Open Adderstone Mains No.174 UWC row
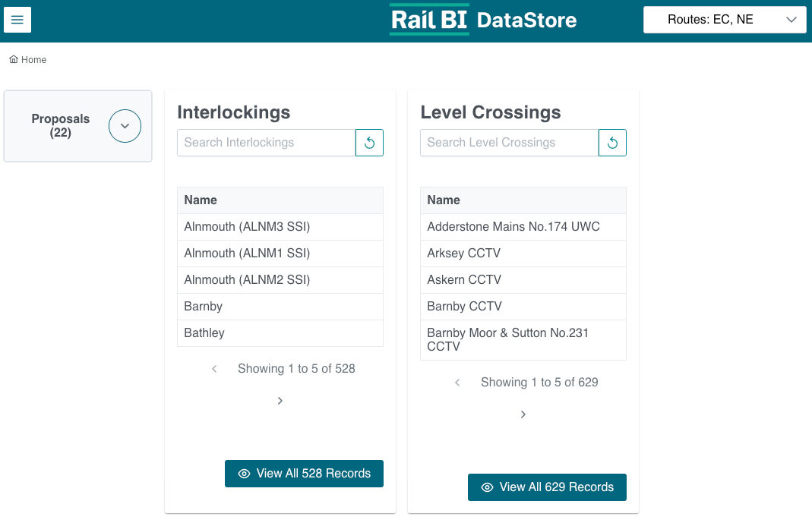The width and height of the screenshot is (812, 523). pyautogui.click(x=513, y=227)
